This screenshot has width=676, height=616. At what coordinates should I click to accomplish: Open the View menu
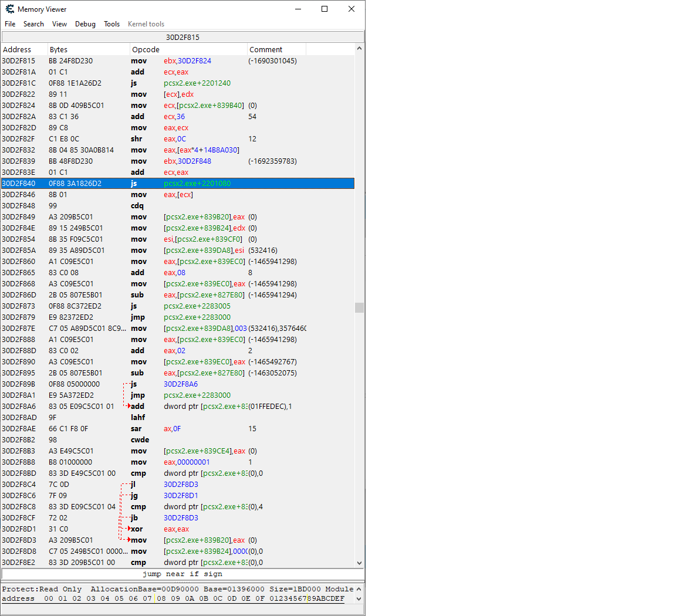click(x=59, y=24)
